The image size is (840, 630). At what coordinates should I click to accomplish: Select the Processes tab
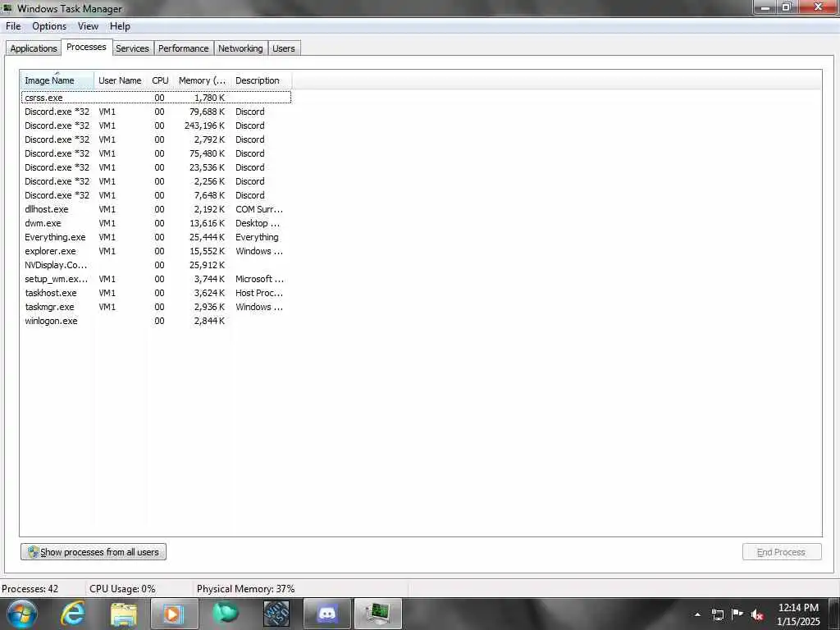tap(86, 47)
